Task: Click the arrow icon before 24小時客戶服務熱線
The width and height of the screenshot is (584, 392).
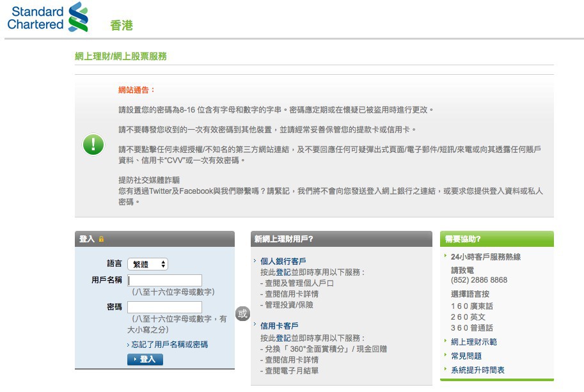Action: click(445, 256)
